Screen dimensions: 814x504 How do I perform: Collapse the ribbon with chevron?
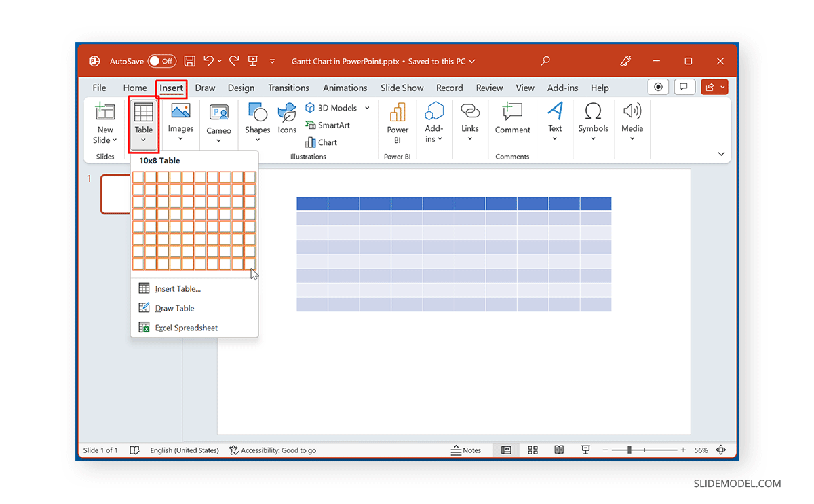(721, 154)
